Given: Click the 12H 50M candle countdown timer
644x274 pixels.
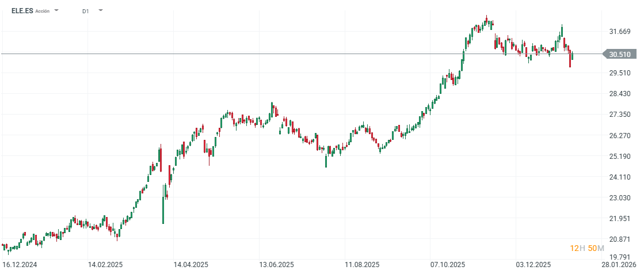Looking at the screenshot, I should tap(587, 248).
